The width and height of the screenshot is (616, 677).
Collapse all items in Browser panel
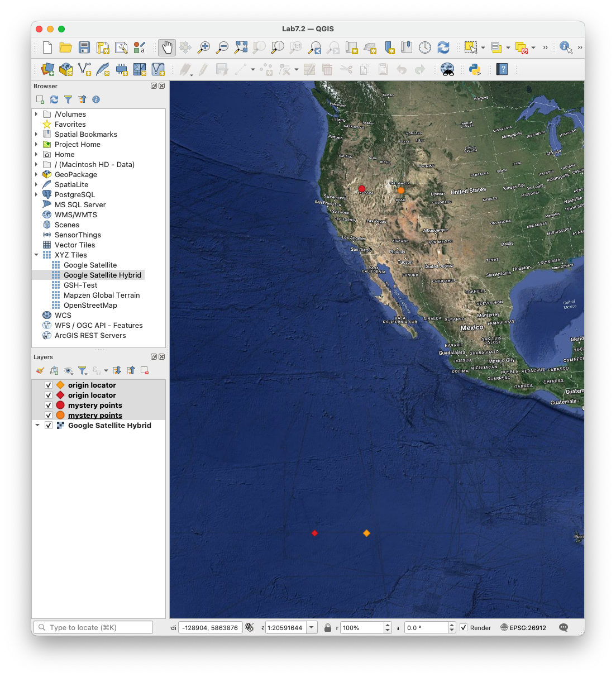82,99
